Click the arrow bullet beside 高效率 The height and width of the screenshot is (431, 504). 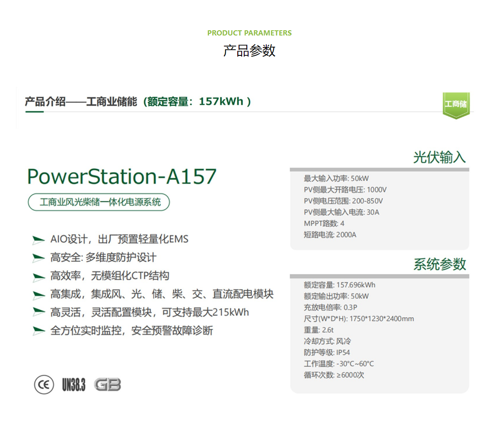[38, 277]
